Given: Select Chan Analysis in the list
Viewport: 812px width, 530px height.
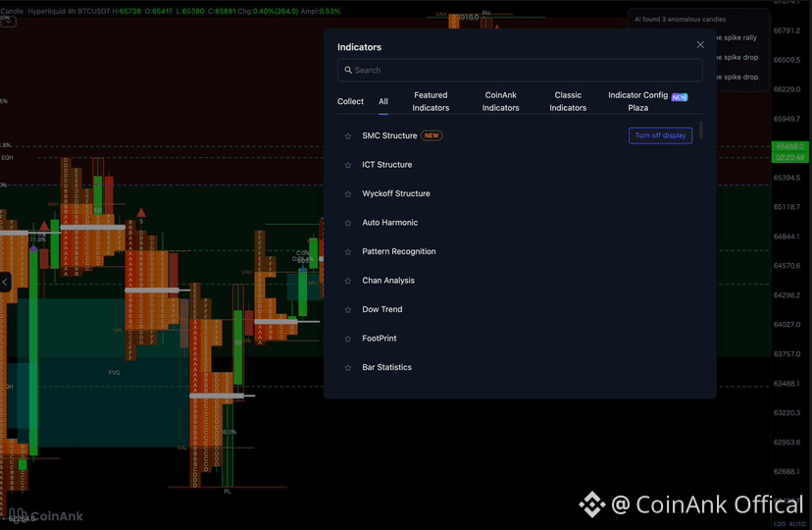Looking at the screenshot, I should [388, 281].
